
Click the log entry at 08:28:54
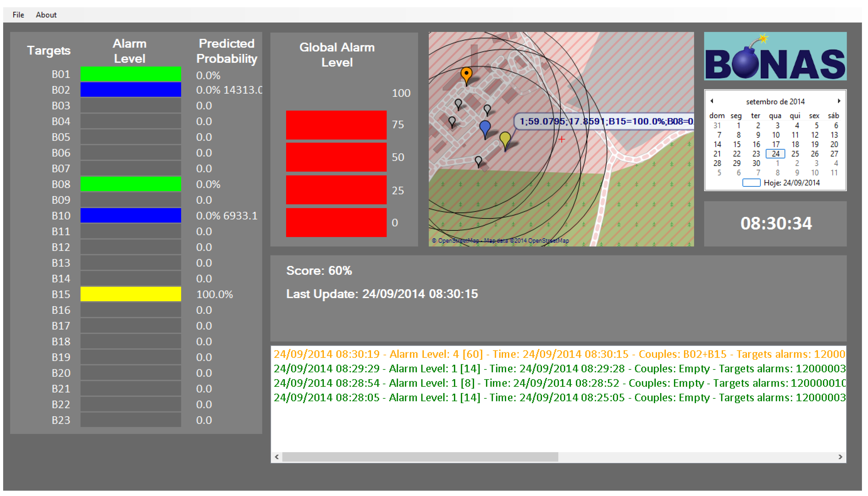point(559,383)
